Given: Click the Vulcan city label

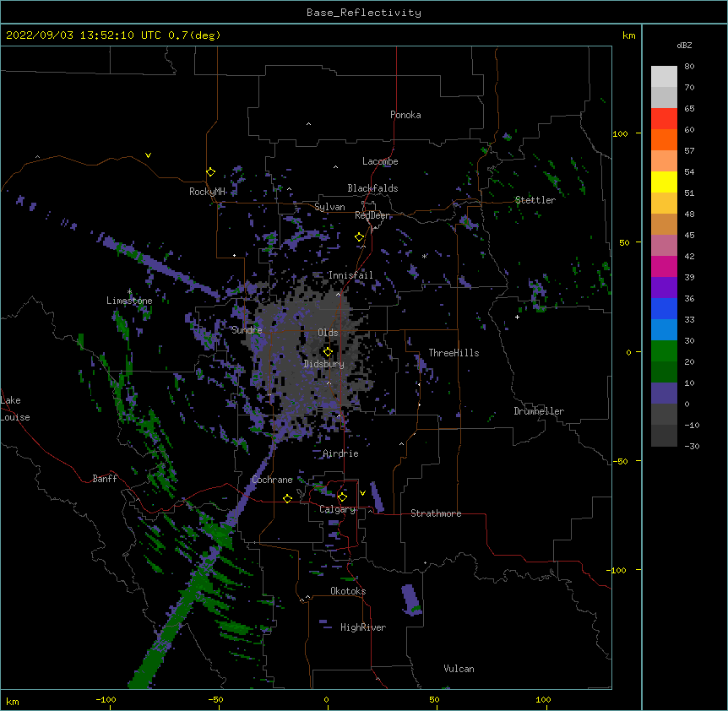Looking at the screenshot, I should (x=459, y=669).
